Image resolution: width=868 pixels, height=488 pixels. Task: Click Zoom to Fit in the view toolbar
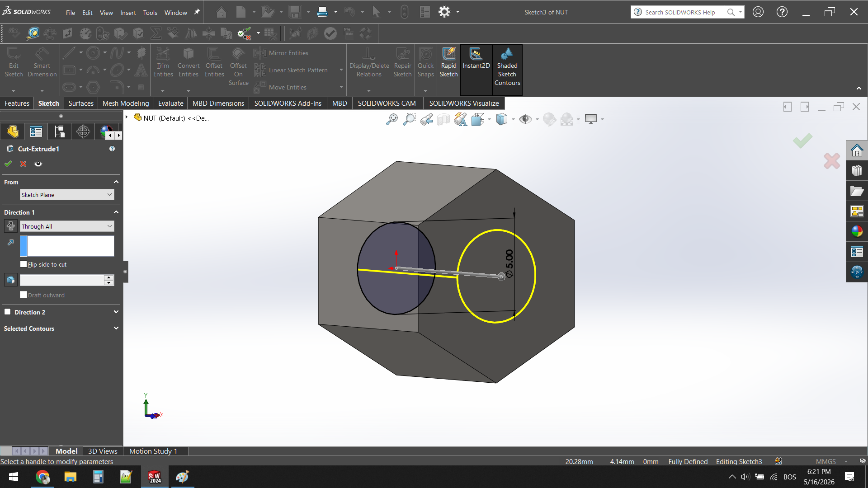point(392,119)
